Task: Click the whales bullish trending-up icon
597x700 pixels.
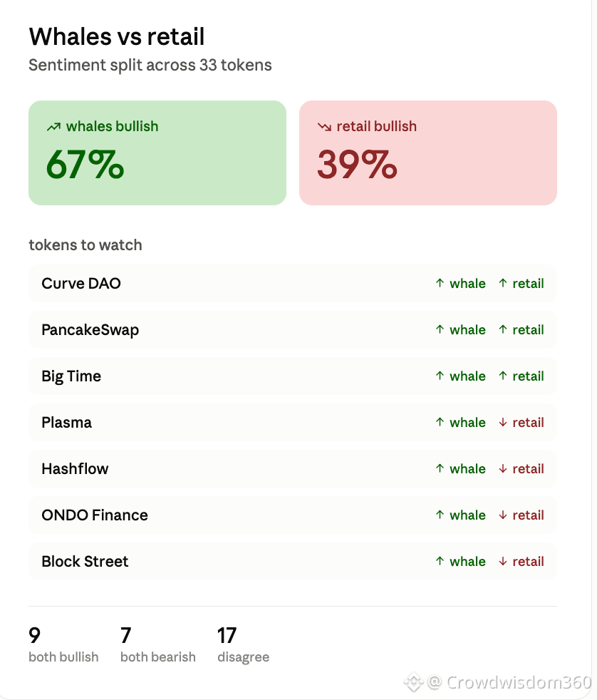Action: pyautogui.click(x=53, y=127)
